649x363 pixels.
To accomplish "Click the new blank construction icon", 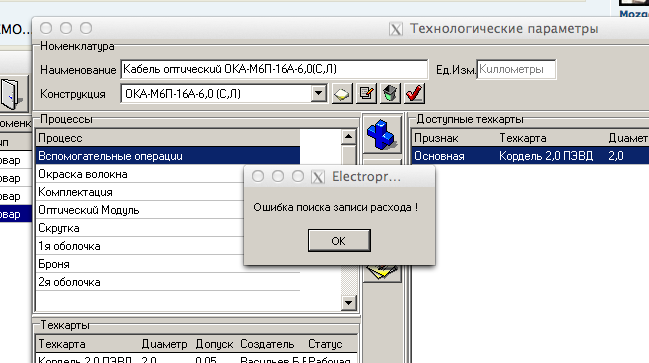I will 342,94.
